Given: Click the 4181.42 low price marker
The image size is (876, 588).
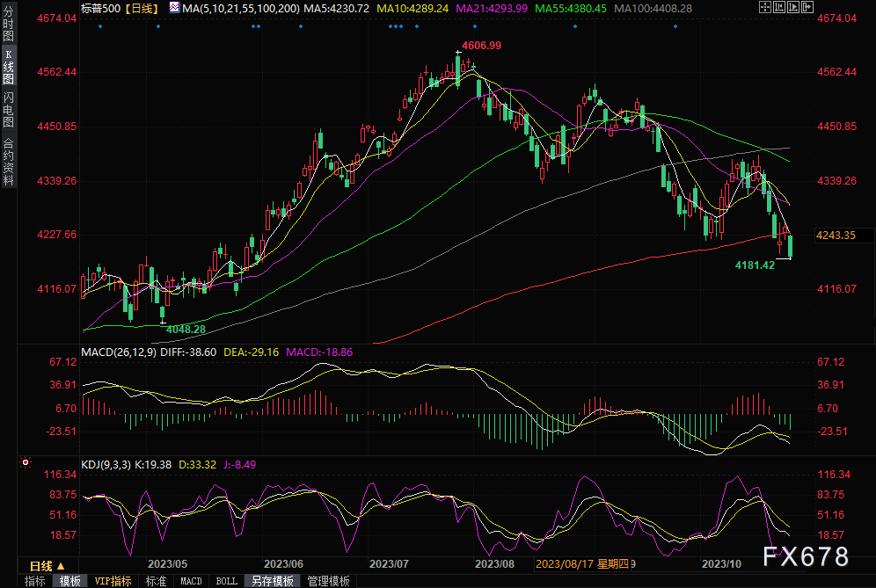Looking at the screenshot, I should point(755,265).
